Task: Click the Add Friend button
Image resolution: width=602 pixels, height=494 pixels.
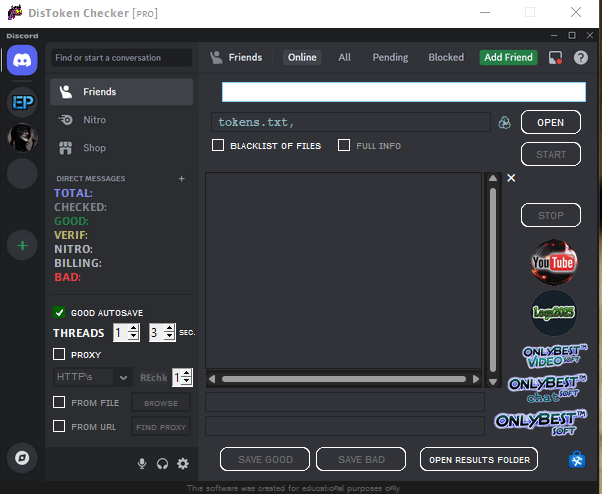Action: (x=508, y=58)
